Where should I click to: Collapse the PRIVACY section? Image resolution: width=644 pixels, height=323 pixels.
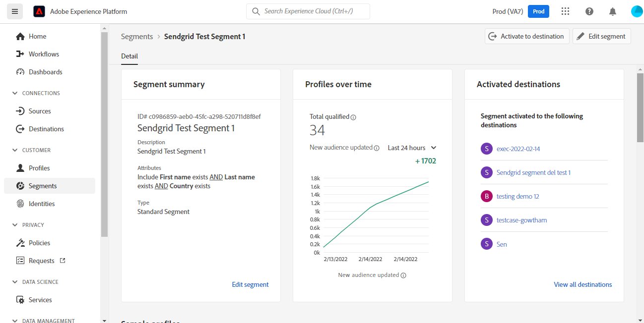pyautogui.click(x=14, y=225)
